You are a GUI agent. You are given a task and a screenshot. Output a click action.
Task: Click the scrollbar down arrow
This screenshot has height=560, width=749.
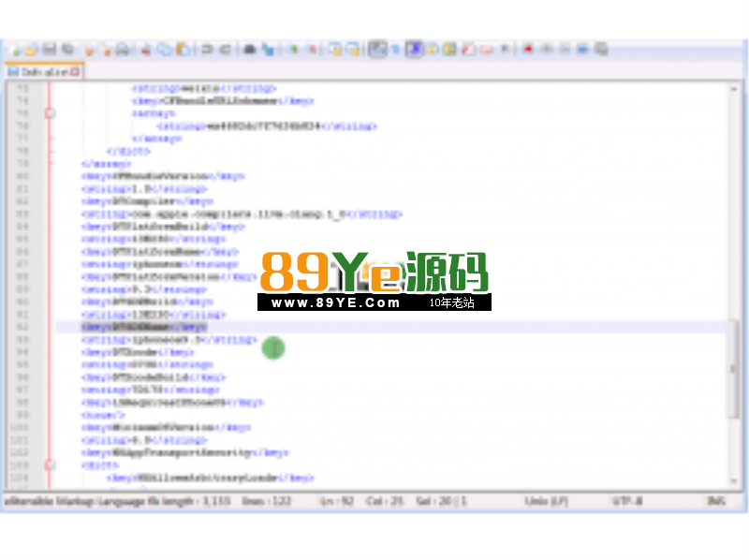point(733,481)
